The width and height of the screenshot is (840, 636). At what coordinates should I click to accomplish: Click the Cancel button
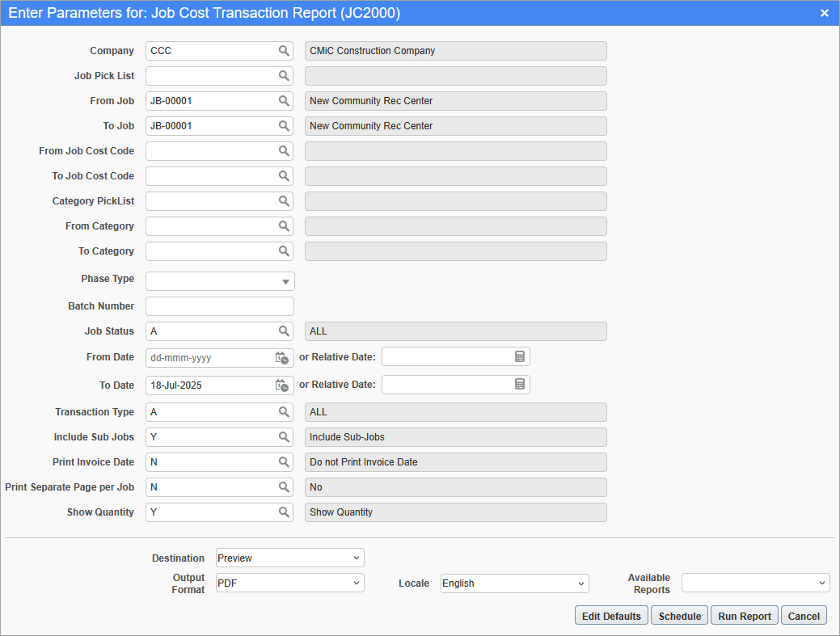[804, 616]
